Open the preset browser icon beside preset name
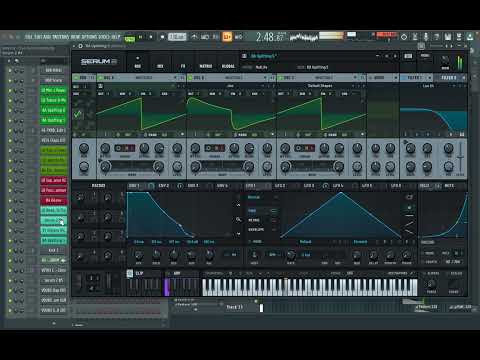This screenshot has width=480, height=360. click(x=244, y=56)
